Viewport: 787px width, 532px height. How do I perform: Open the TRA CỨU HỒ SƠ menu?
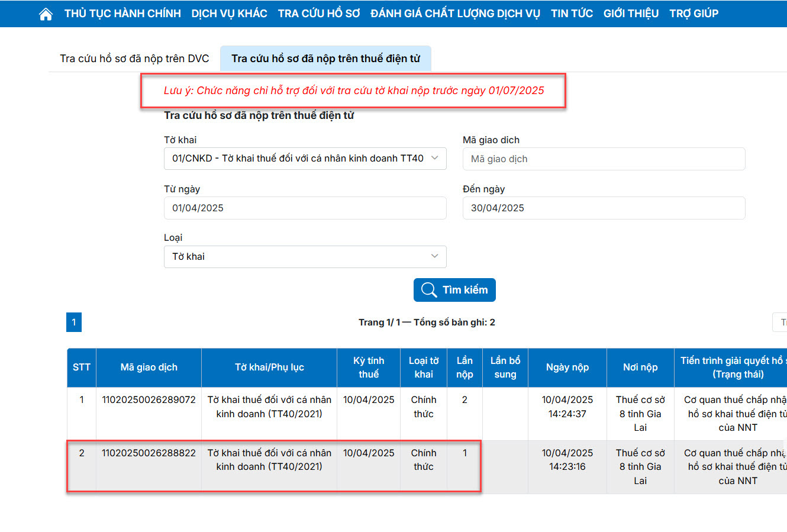(319, 14)
